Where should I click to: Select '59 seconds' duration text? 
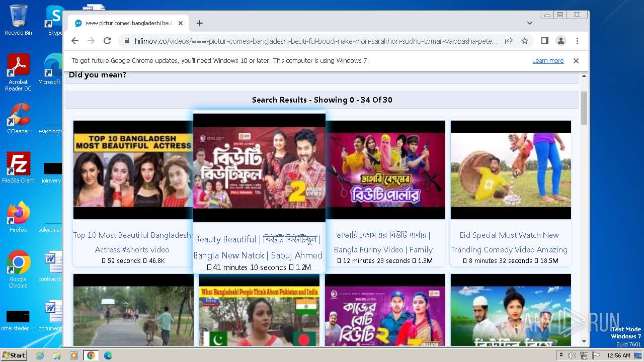click(x=124, y=261)
